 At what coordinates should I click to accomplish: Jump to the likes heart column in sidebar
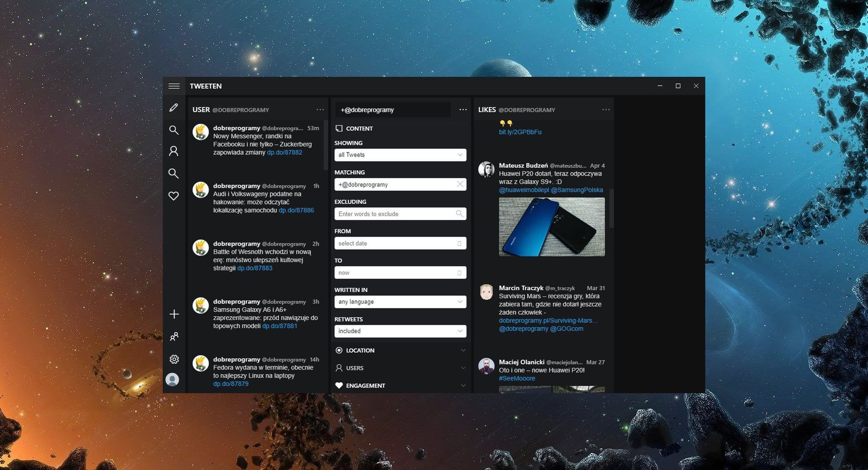174,196
